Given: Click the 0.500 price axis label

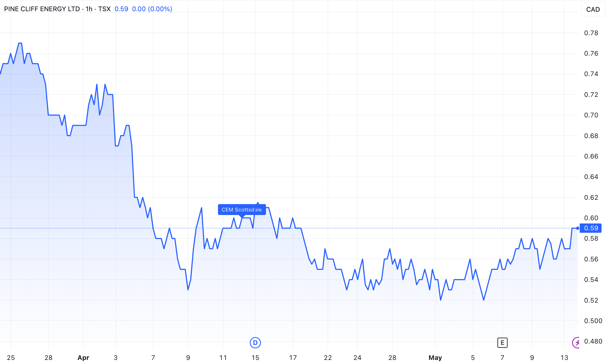Looking at the screenshot, I should [593, 321].
